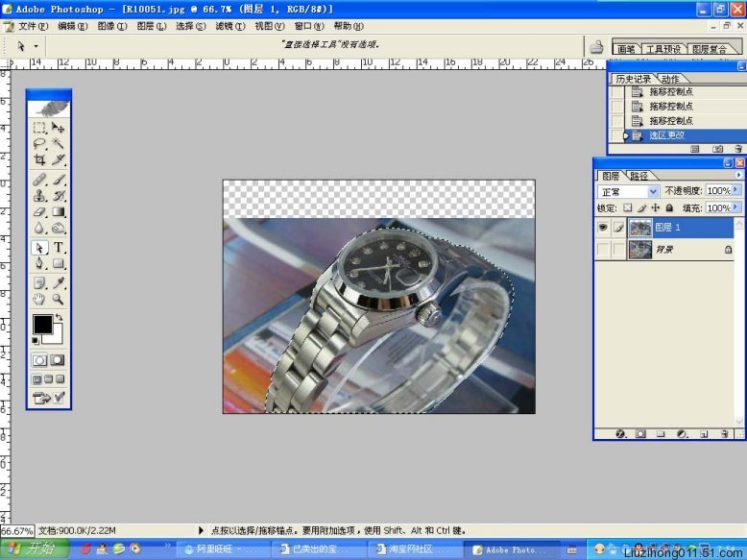Reset default foreground and background colors
747x560 pixels.
(x=36, y=340)
